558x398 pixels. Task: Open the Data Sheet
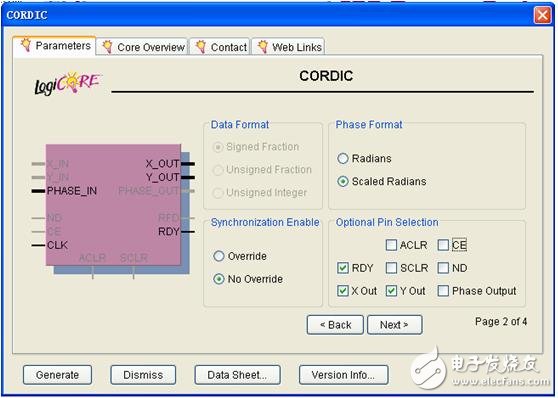(237, 375)
